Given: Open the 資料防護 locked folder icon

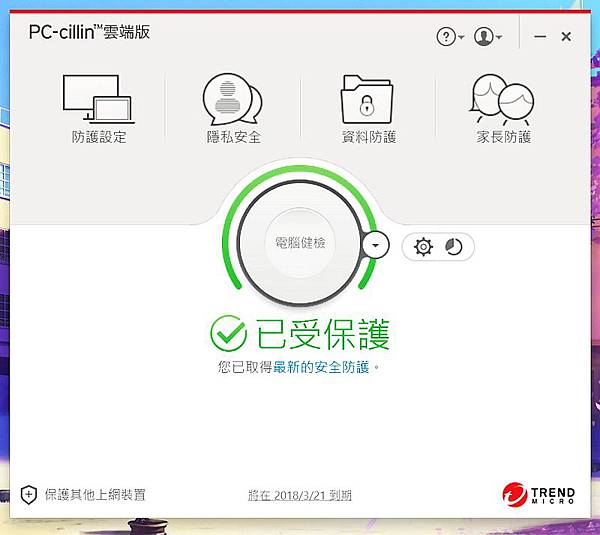Looking at the screenshot, I should click(x=367, y=99).
